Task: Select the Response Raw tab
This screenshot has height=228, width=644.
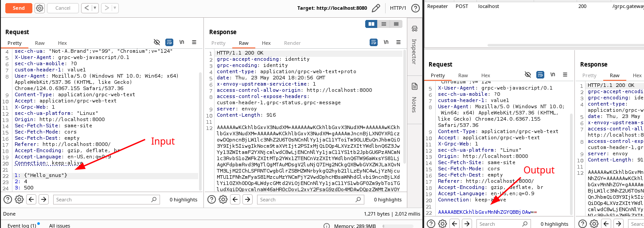Action: 244,43
